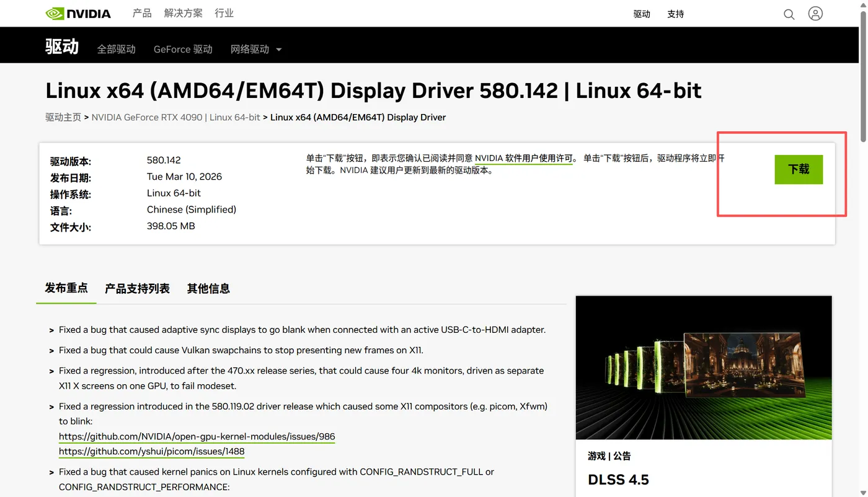The image size is (868, 497).
Task: Click release date Tue Mar 10, 2026
Action: coord(184,177)
